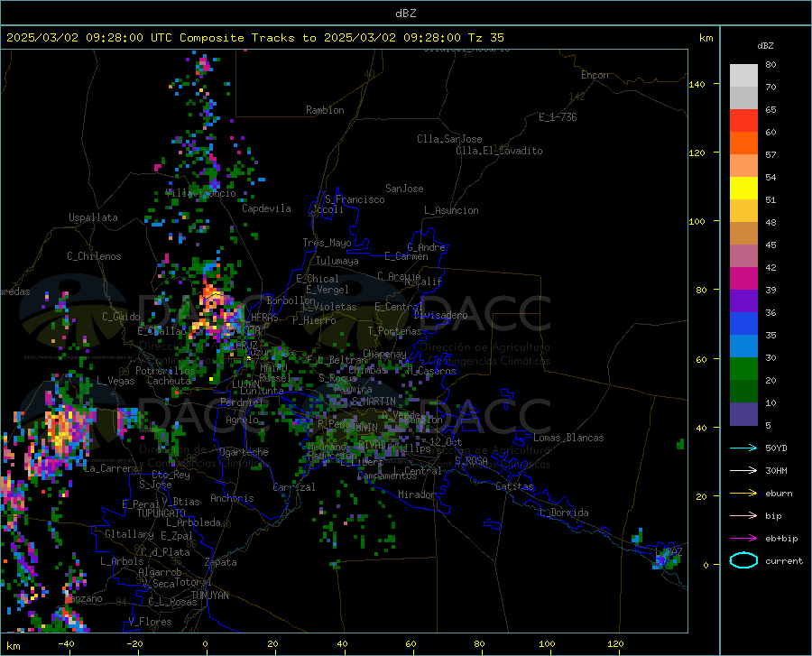
Task: Click the yellow 51 dBZ legend swatch
Action: (x=743, y=189)
